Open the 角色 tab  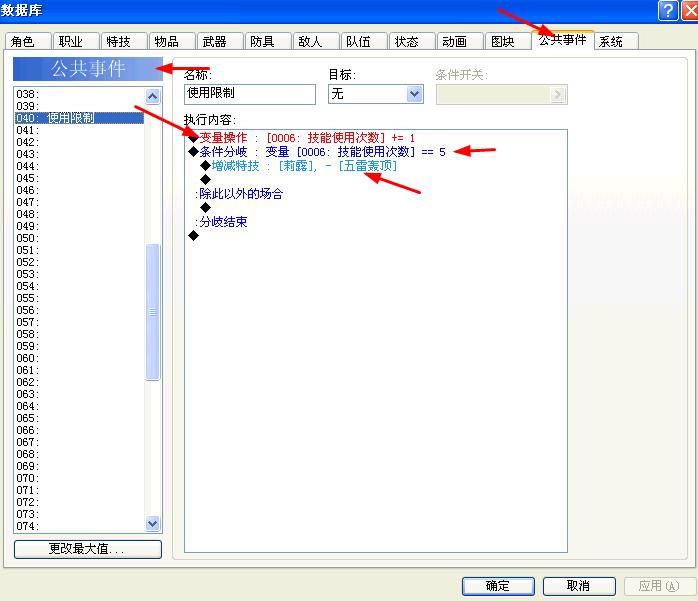pos(28,41)
